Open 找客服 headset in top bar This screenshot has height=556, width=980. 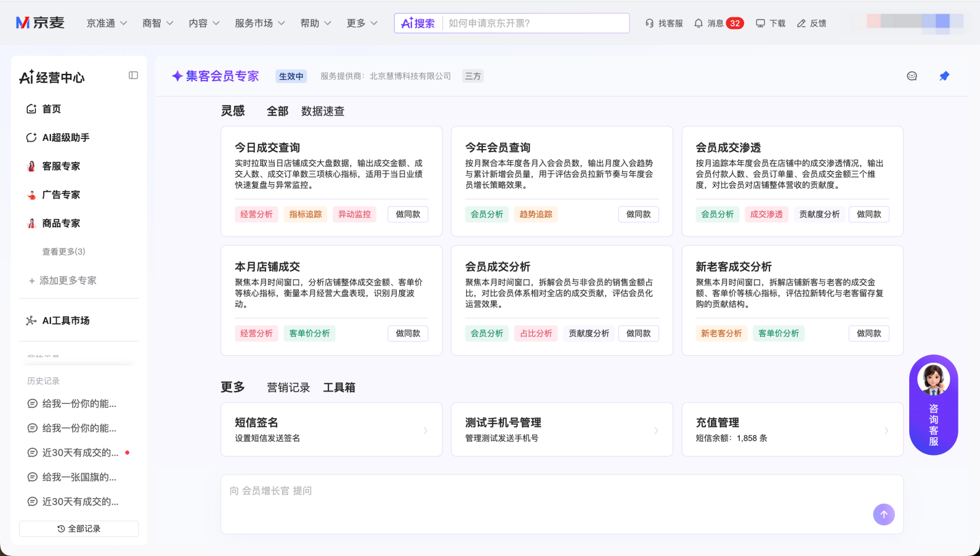(x=664, y=23)
